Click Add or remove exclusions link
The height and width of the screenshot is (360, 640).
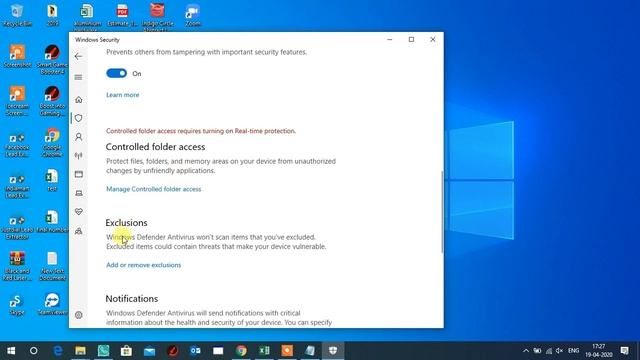[x=143, y=265]
